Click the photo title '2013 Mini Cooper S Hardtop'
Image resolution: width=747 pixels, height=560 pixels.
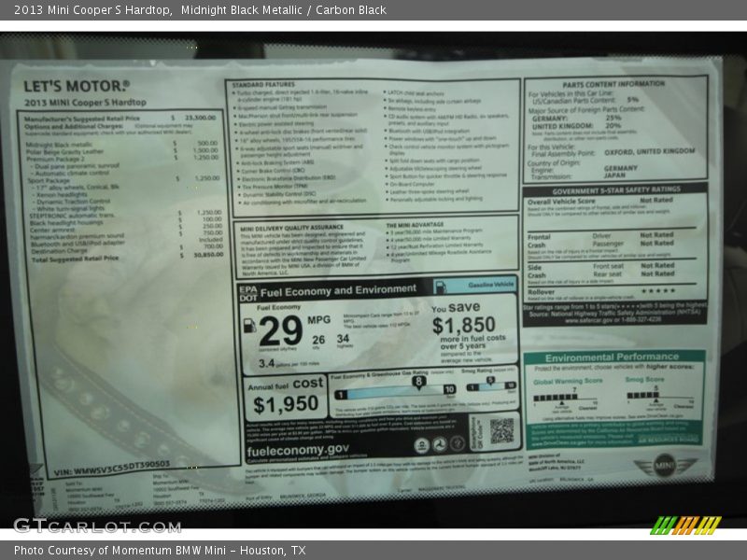coord(93,9)
